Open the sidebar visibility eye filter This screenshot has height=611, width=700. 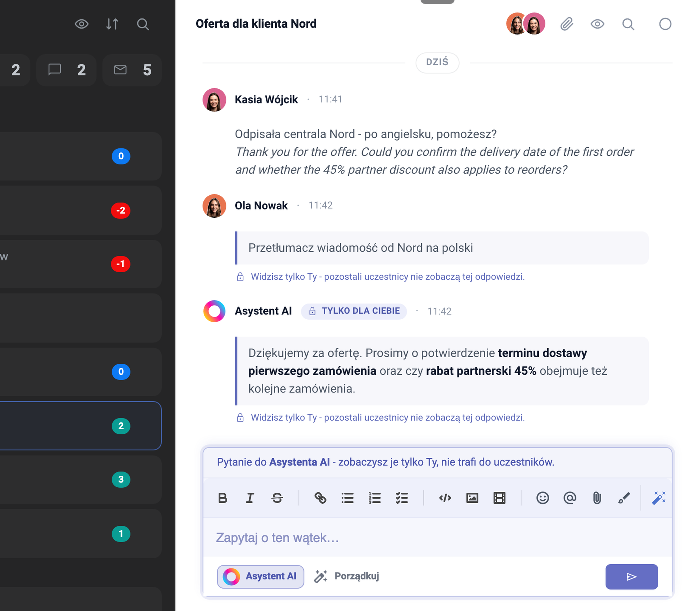(x=82, y=24)
